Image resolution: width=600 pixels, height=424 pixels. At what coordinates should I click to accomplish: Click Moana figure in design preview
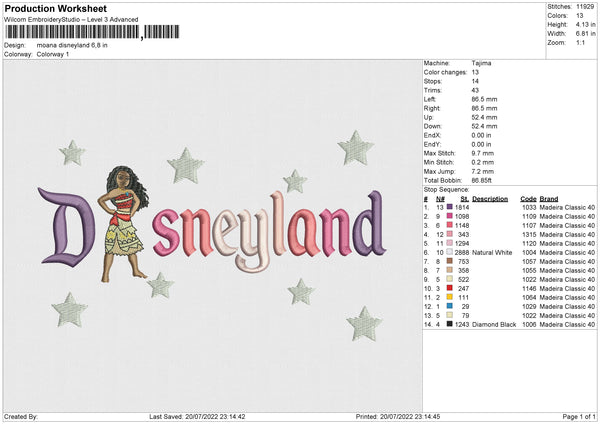click(x=123, y=224)
